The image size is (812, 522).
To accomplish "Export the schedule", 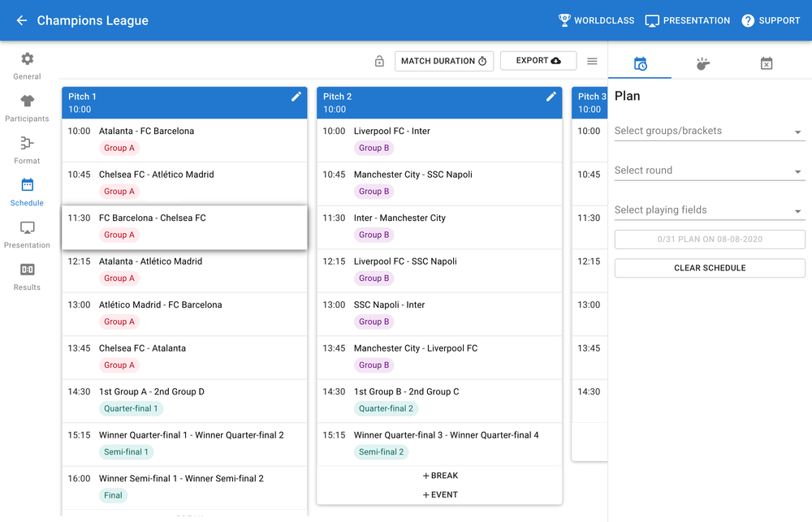I will [538, 61].
